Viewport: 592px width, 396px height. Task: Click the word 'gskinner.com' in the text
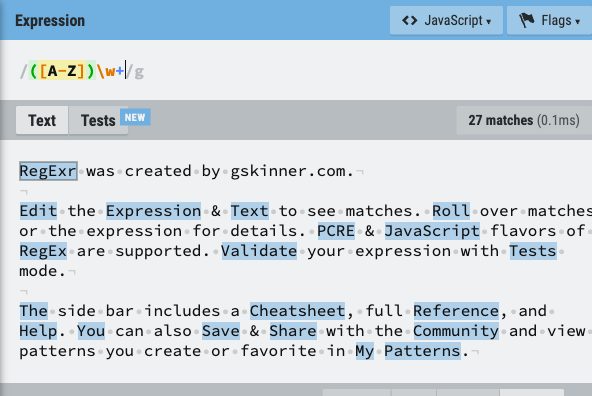click(x=288, y=171)
